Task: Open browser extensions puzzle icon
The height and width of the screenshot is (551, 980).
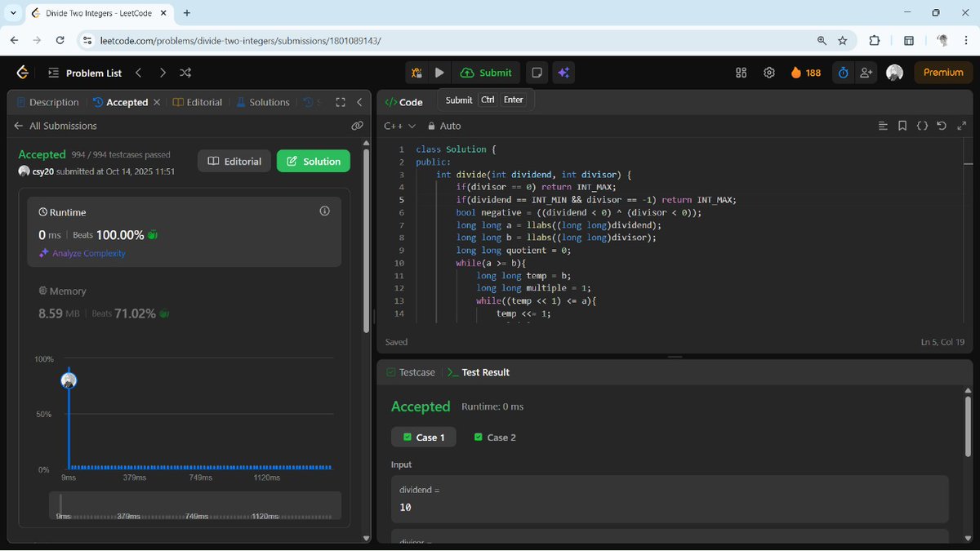Action: click(875, 40)
